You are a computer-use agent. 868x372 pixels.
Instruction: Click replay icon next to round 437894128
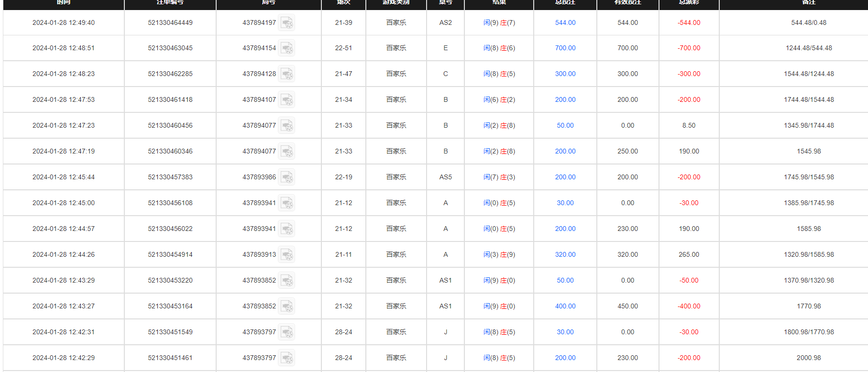click(x=287, y=74)
